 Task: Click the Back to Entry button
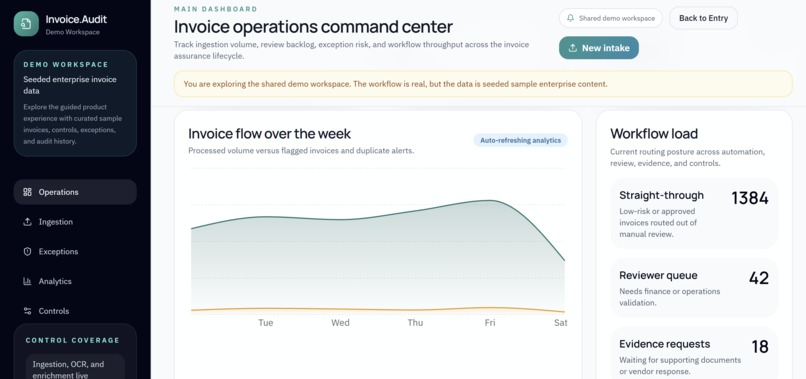click(x=703, y=18)
